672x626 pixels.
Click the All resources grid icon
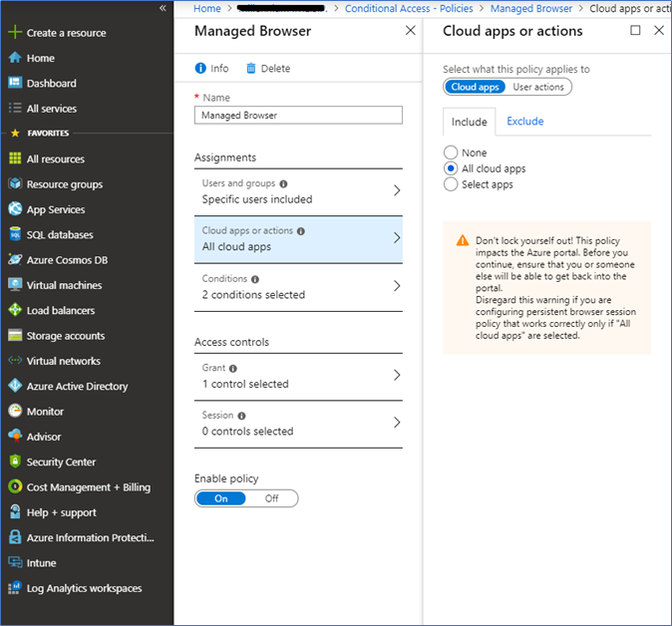point(15,158)
